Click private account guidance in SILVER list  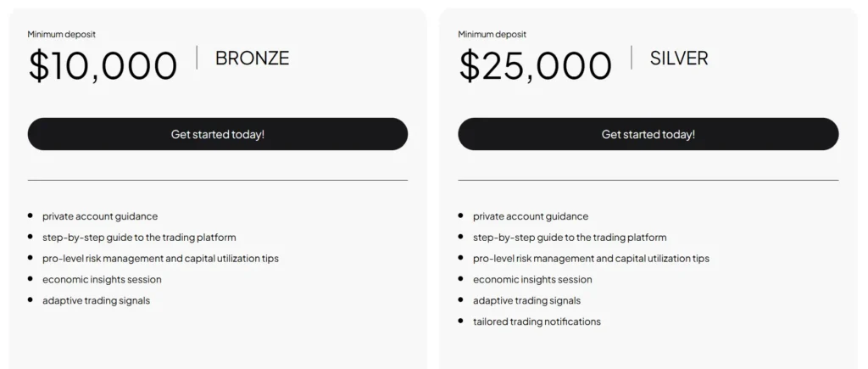click(x=531, y=216)
